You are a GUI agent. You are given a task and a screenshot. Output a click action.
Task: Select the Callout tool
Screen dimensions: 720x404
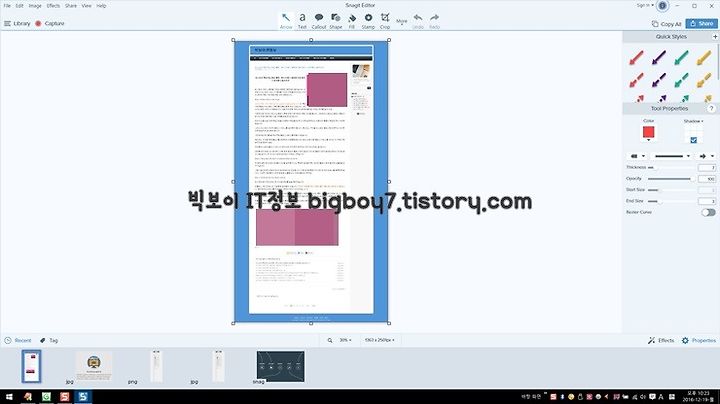point(319,21)
